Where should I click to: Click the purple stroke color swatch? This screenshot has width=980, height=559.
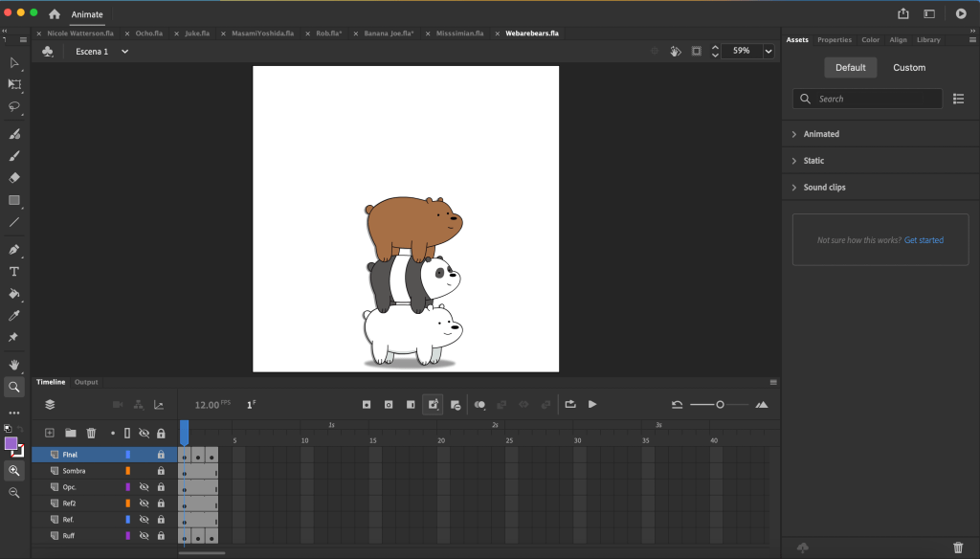pos(11,443)
